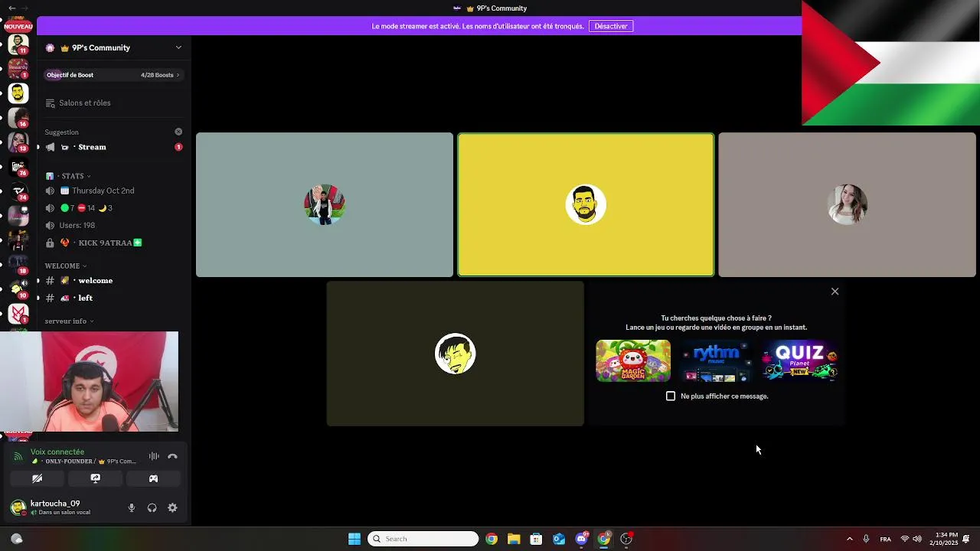Open File Explorer in the taskbar

pos(514,539)
